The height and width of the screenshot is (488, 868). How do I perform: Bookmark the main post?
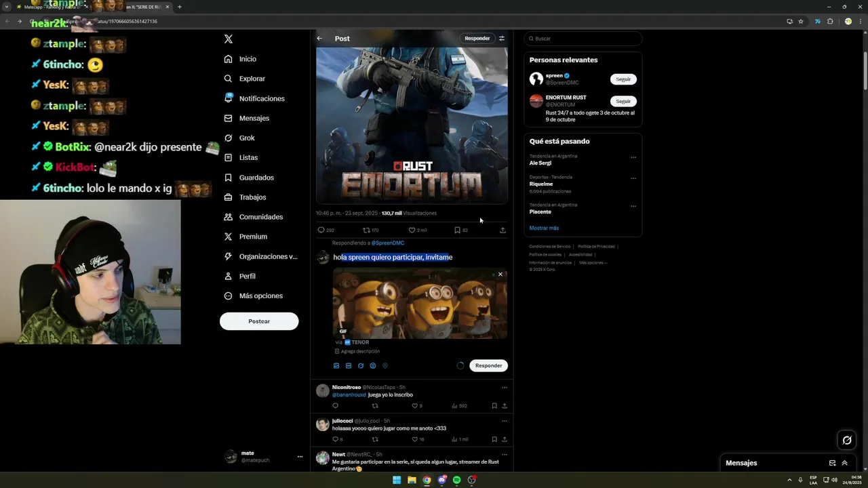[457, 230]
